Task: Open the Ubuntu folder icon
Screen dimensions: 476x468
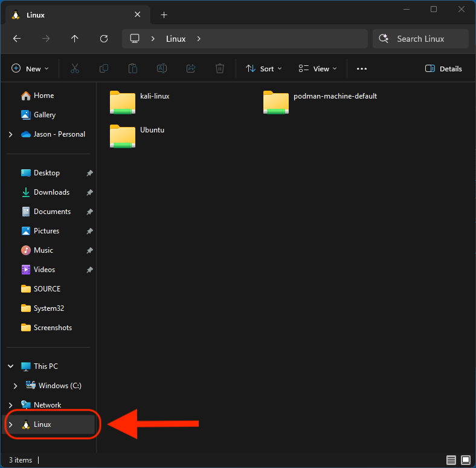Action: pos(123,136)
